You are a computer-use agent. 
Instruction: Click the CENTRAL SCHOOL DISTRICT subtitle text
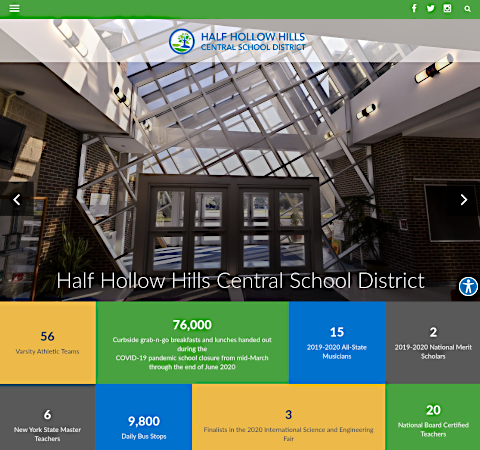pyautogui.click(x=253, y=47)
